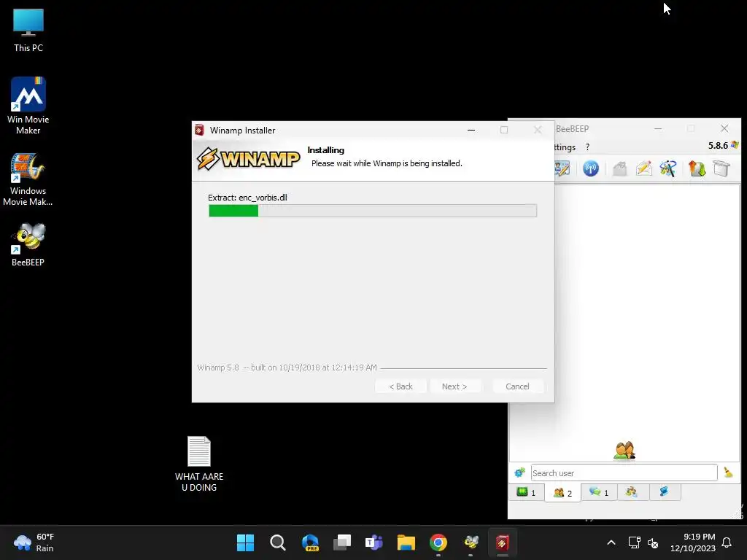Open clock showing 9:19 PM 12/10/2023
The image size is (747, 560).
(x=693, y=542)
